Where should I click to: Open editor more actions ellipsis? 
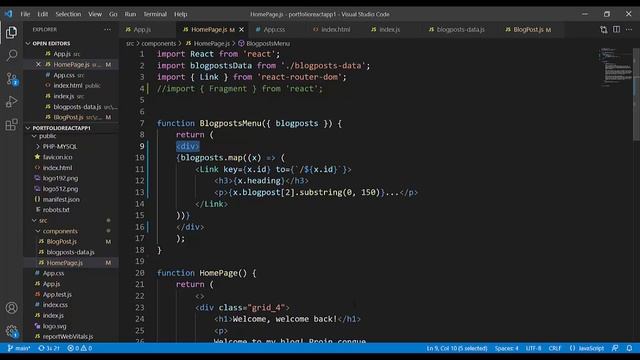pyautogui.click(x=629, y=29)
